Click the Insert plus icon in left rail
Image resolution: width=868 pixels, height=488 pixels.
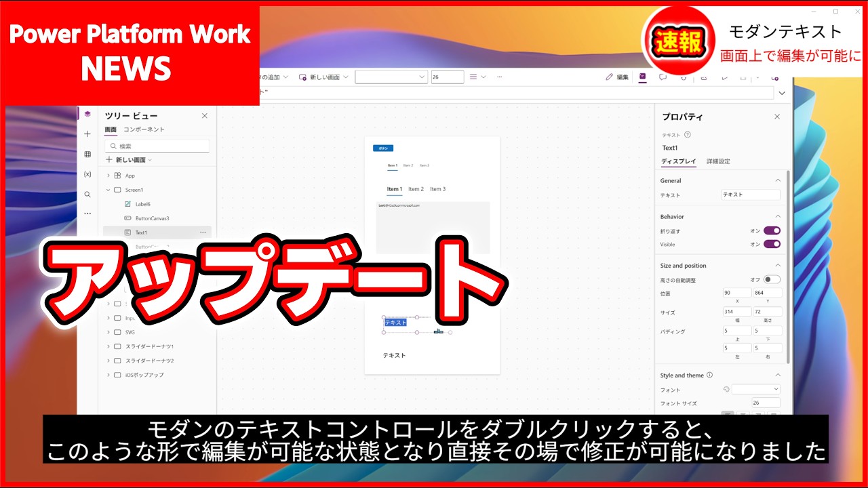(x=87, y=134)
